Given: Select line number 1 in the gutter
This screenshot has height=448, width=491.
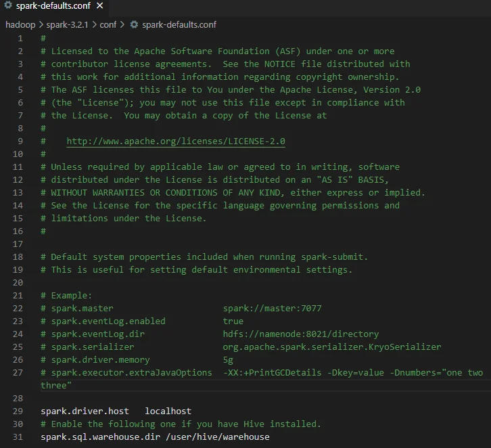Looking at the screenshot, I should (x=20, y=39).
